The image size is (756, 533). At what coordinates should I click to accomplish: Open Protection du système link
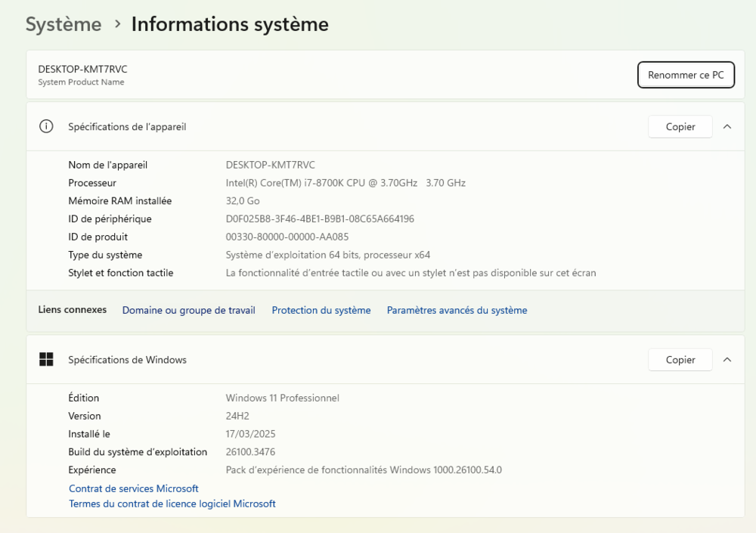(321, 310)
